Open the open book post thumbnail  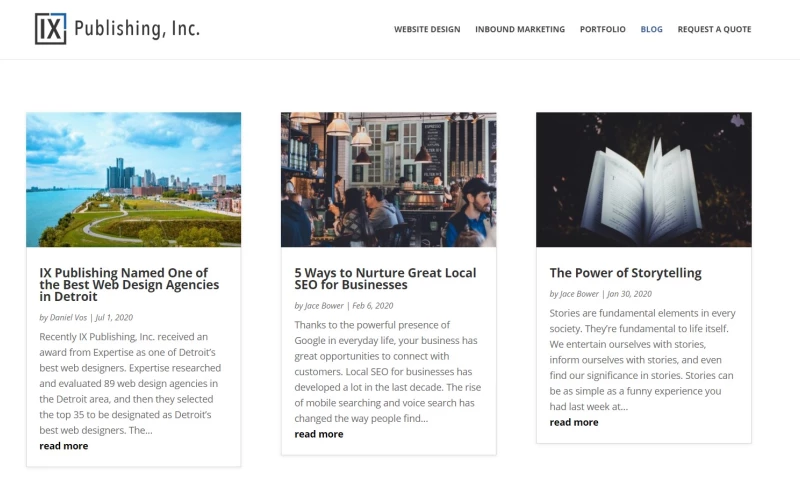pos(643,180)
